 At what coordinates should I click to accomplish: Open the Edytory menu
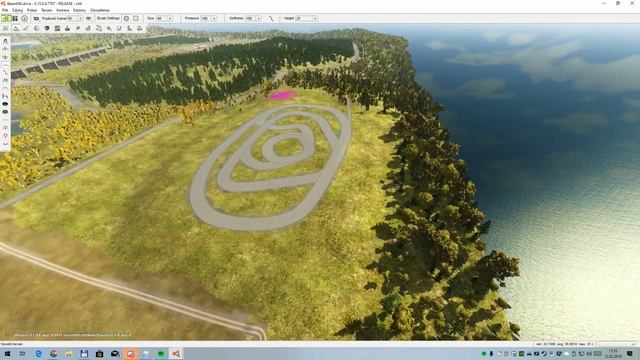pos(80,10)
